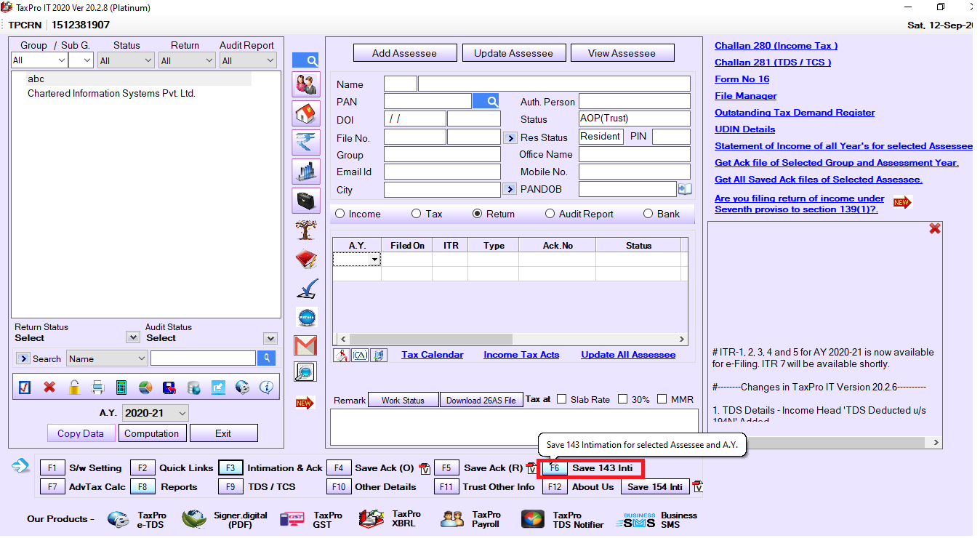Select the Bank radio button
The image size is (980, 538).
(648, 214)
